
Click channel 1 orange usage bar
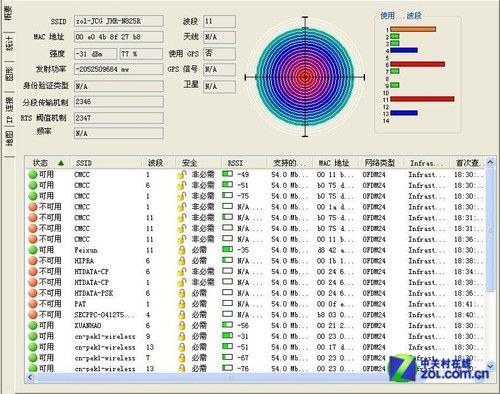pos(413,29)
